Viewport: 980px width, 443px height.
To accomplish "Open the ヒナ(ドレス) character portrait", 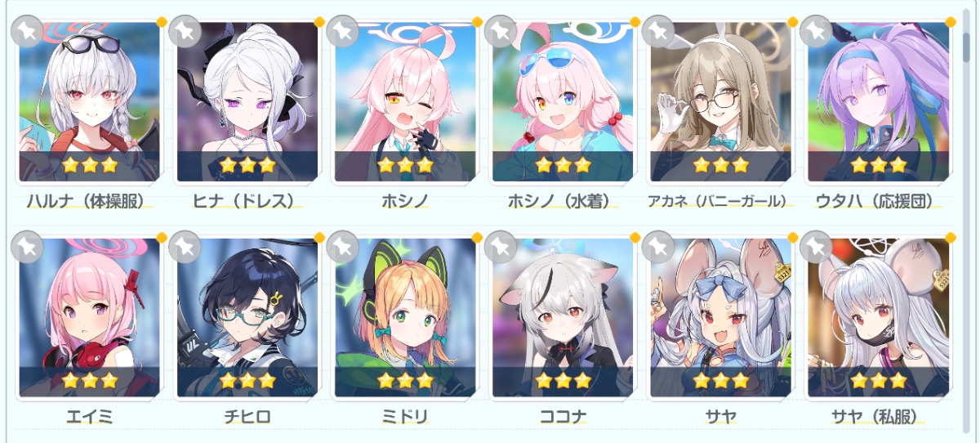I will 247,102.
